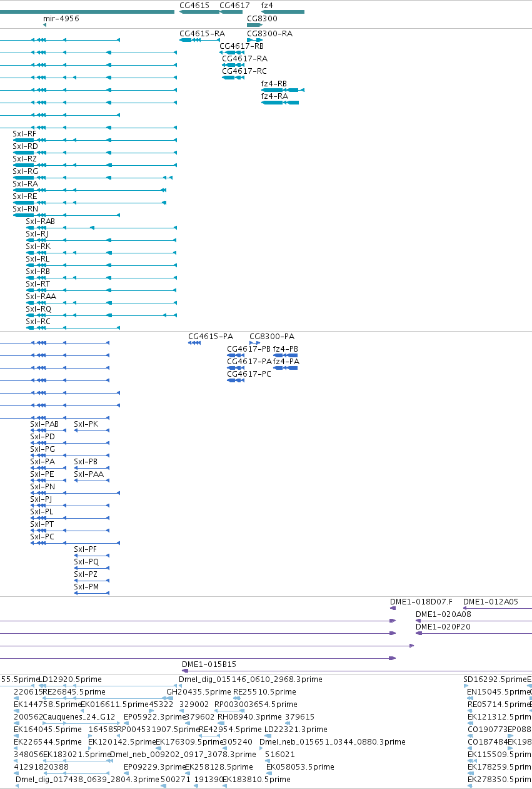The height and width of the screenshot is (789, 532).
Task: Select the Sxl-RK transcript label
Action: [38, 247]
